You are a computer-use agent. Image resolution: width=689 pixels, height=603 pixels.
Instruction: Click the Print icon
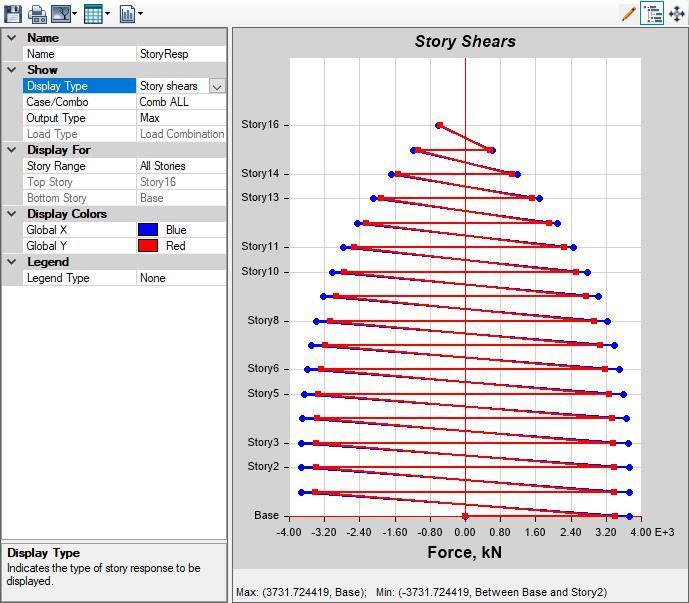(37, 14)
